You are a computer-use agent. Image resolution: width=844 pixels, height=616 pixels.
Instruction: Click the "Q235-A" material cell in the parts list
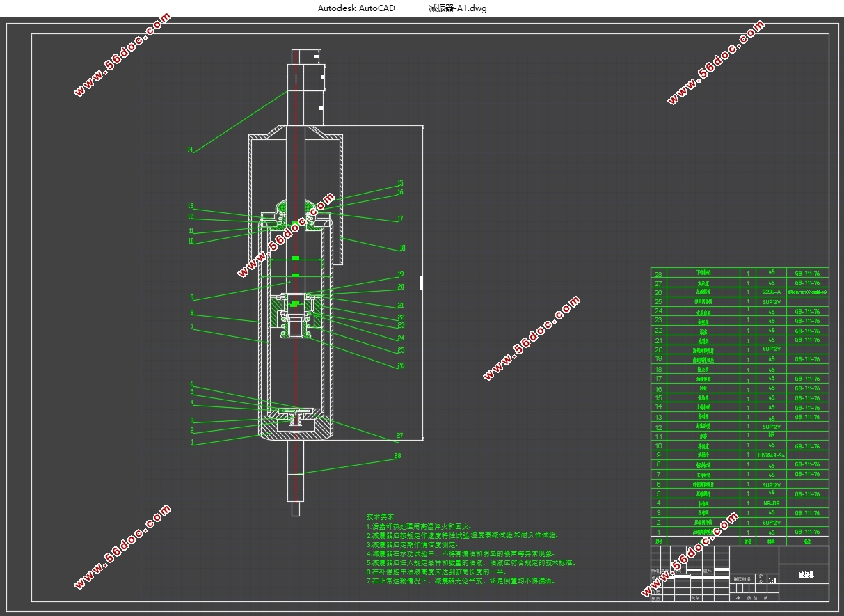771,293
